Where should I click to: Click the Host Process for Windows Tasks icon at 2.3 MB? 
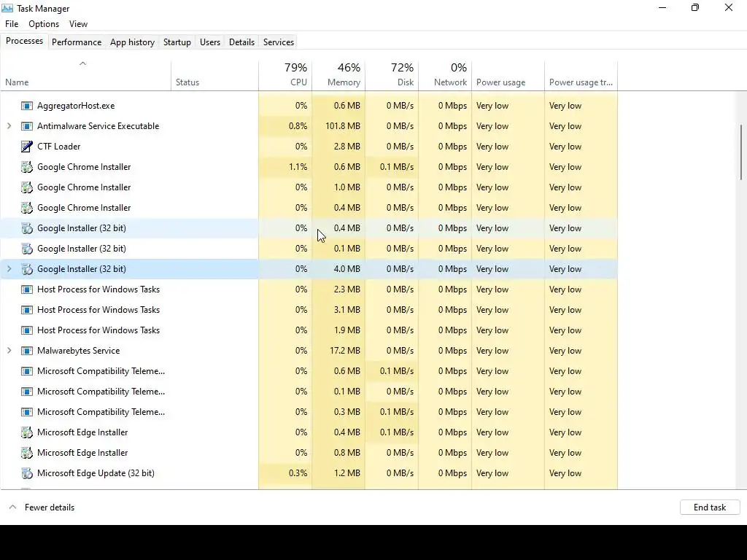point(27,289)
